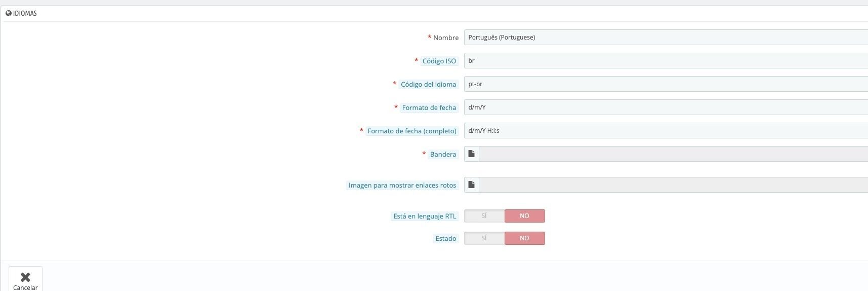Click the full date format input

(666, 130)
